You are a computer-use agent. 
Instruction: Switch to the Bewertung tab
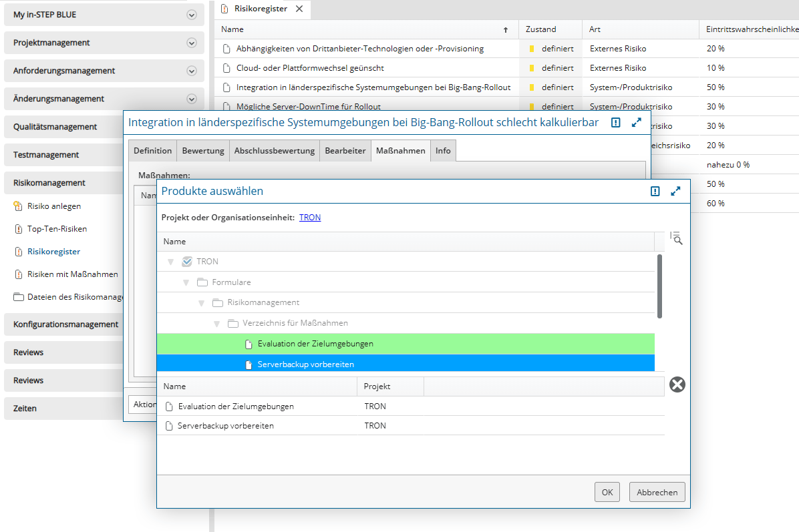(x=203, y=151)
